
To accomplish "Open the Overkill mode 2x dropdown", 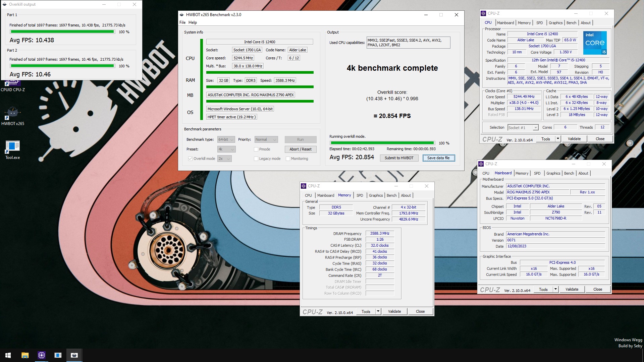I will pyautogui.click(x=224, y=159).
